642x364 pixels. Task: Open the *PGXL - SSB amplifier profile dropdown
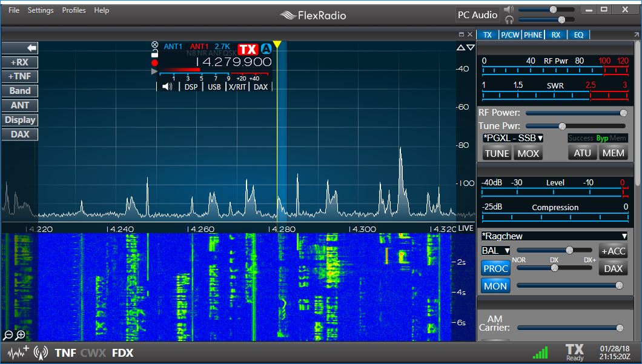click(511, 138)
